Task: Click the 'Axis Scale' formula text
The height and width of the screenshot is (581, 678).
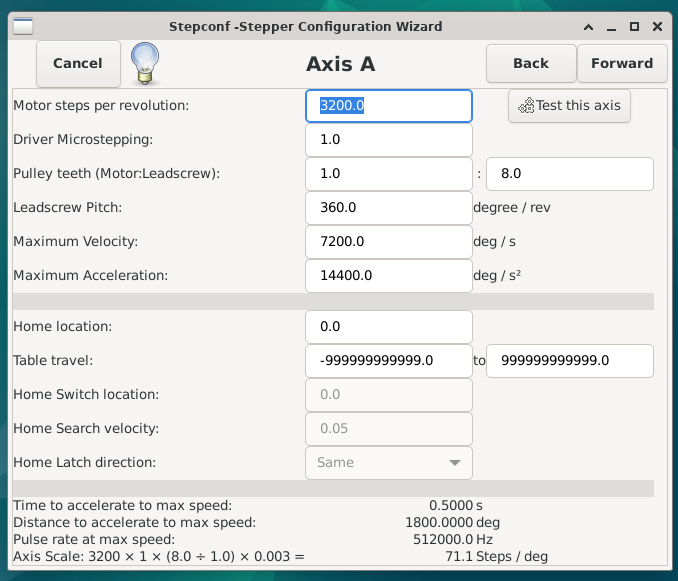Action: point(159,556)
